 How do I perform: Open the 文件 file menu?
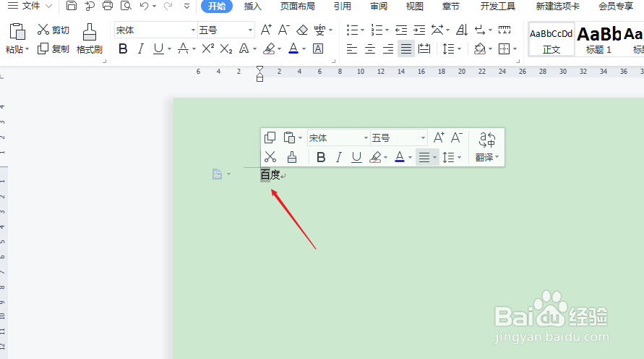(x=30, y=6)
